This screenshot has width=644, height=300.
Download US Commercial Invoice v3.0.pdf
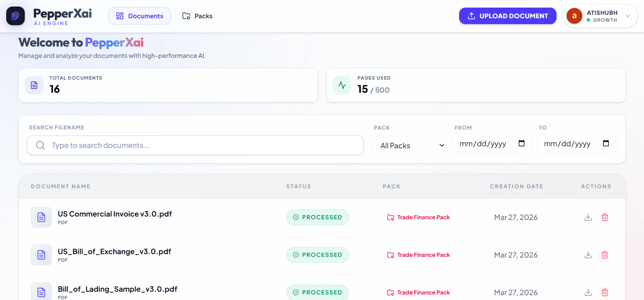(x=588, y=217)
